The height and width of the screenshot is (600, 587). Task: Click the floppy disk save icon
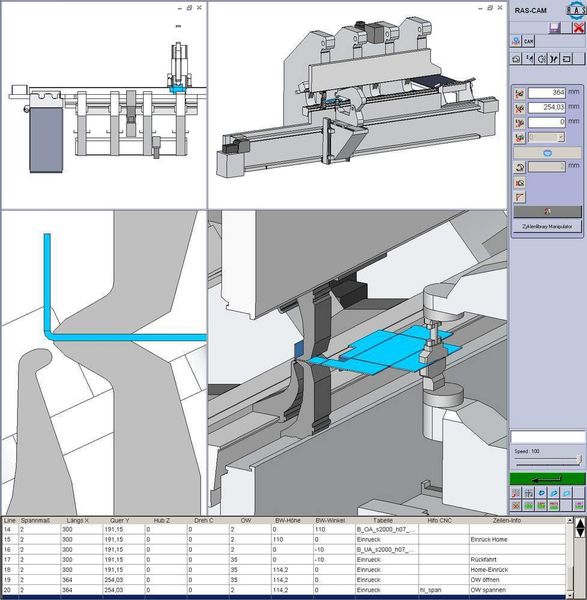pos(555,28)
